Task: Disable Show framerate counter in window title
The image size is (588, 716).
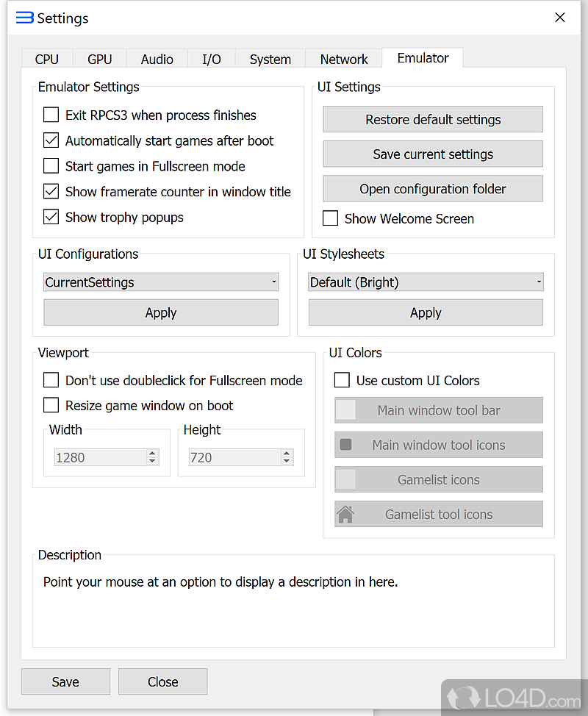Action: (x=51, y=191)
